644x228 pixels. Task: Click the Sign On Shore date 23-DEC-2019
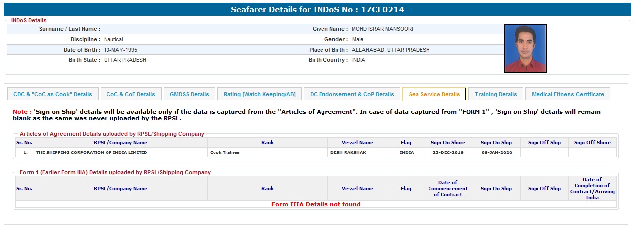point(448,152)
